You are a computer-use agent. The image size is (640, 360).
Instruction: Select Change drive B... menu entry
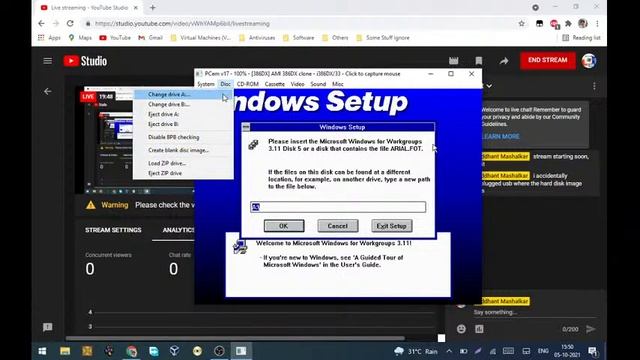click(183, 104)
